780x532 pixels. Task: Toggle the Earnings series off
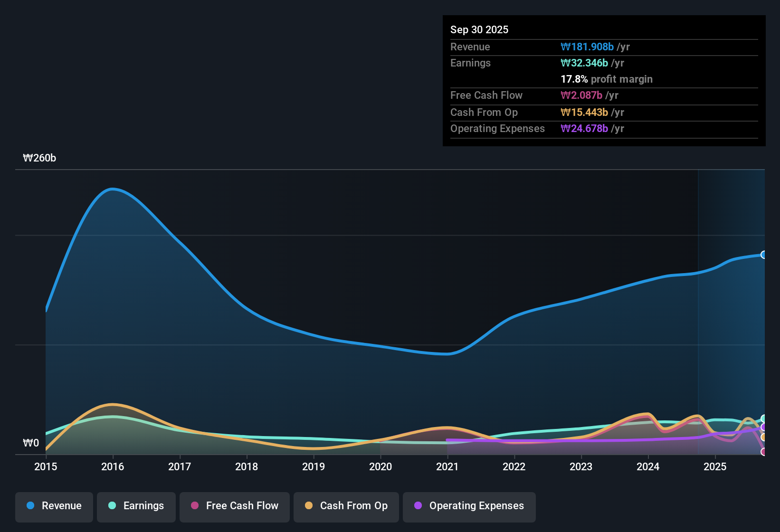(x=136, y=506)
